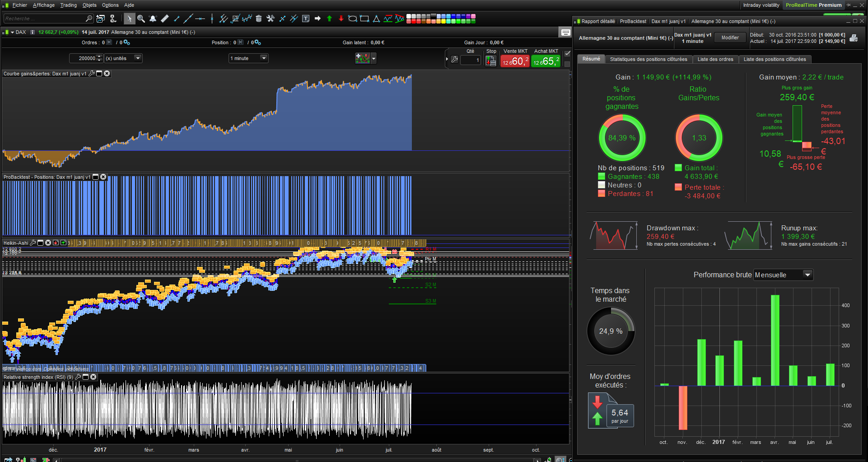Expand the '(x) unités' dropdown

138,58
